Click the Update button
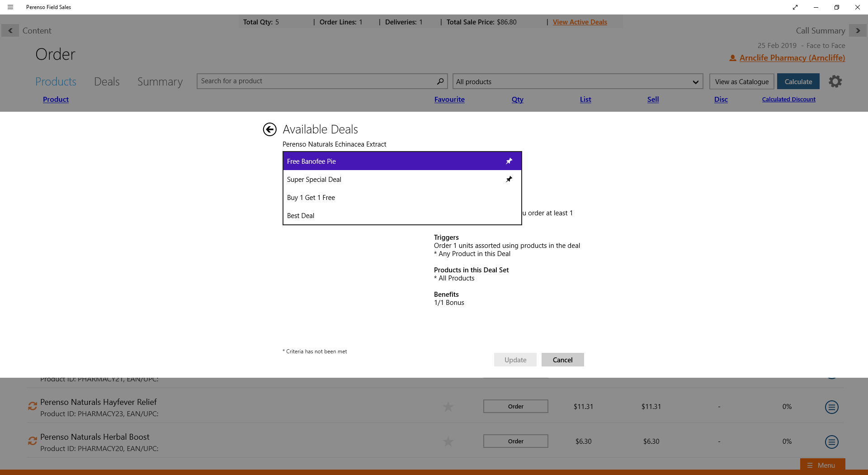This screenshot has width=868, height=475. 515,360
